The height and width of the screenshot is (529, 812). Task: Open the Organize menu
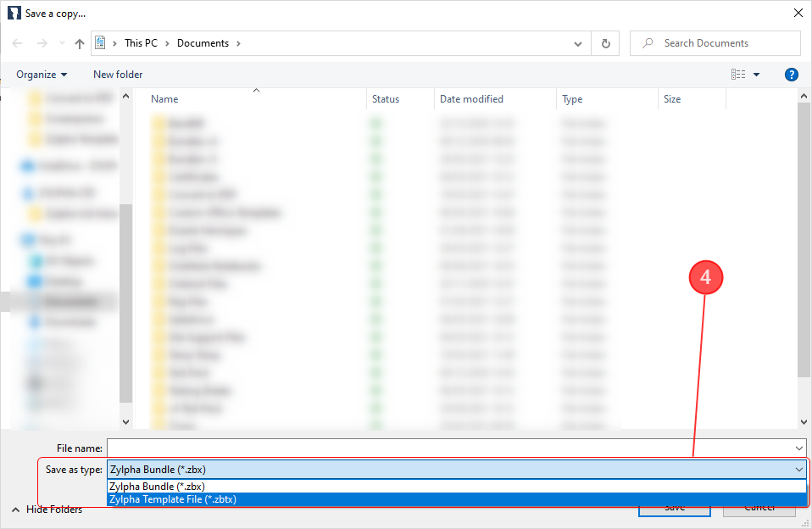pyautogui.click(x=41, y=75)
